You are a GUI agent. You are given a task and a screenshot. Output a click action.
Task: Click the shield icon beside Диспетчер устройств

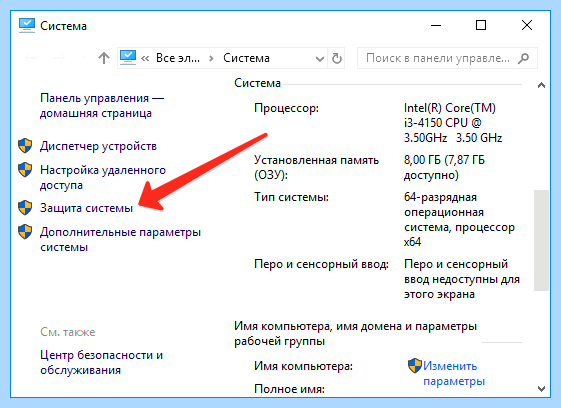pos(25,146)
